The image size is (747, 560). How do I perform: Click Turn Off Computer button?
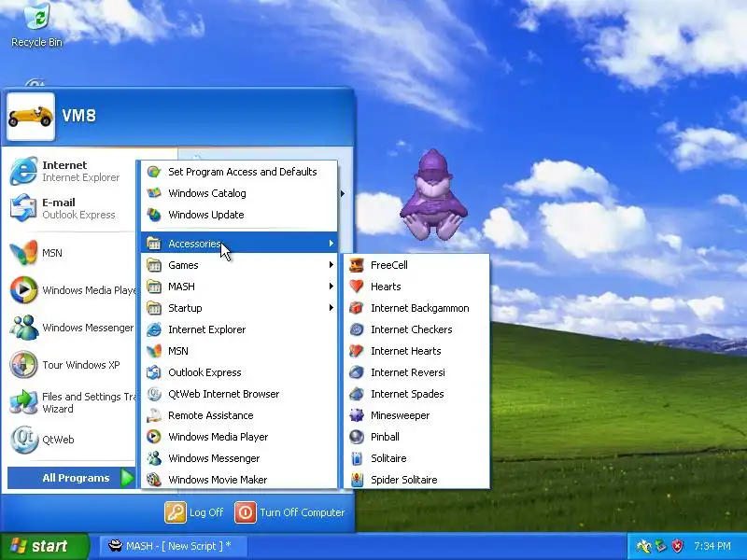pyautogui.click(x=289, y=512)
